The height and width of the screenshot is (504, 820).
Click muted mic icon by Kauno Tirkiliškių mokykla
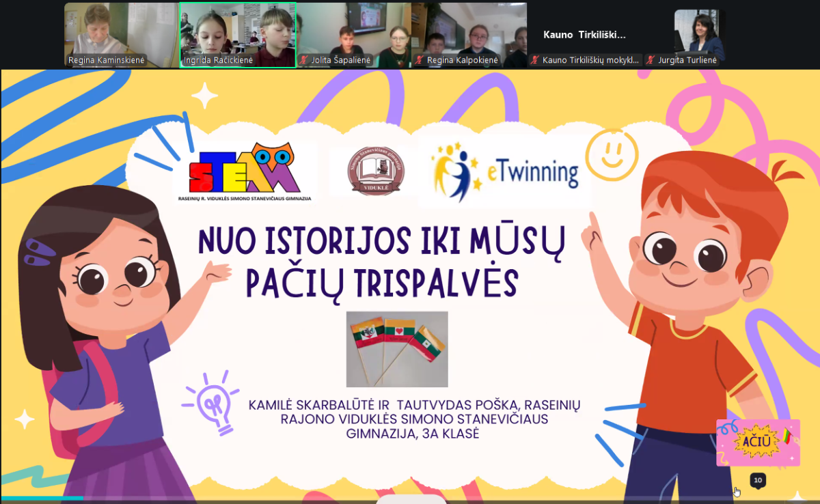(535, 60)
